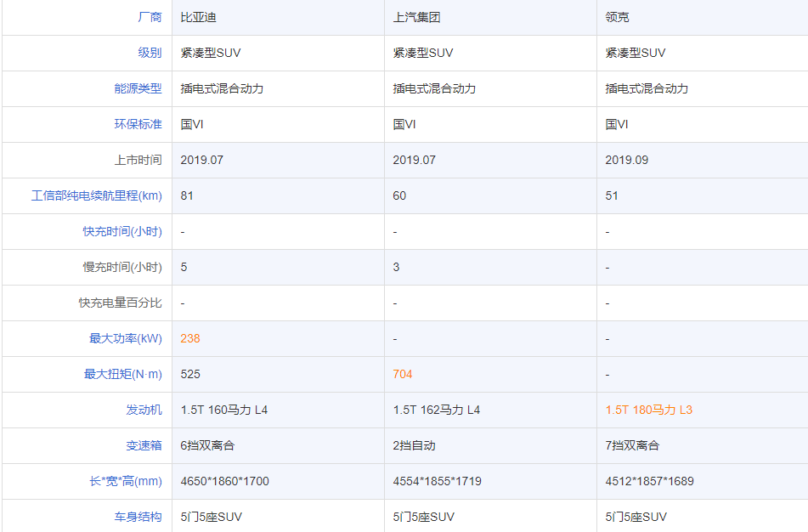This screenshot has width=808, height=532.
Task: Click the 525 torque value
Action: tap(190, 374)
